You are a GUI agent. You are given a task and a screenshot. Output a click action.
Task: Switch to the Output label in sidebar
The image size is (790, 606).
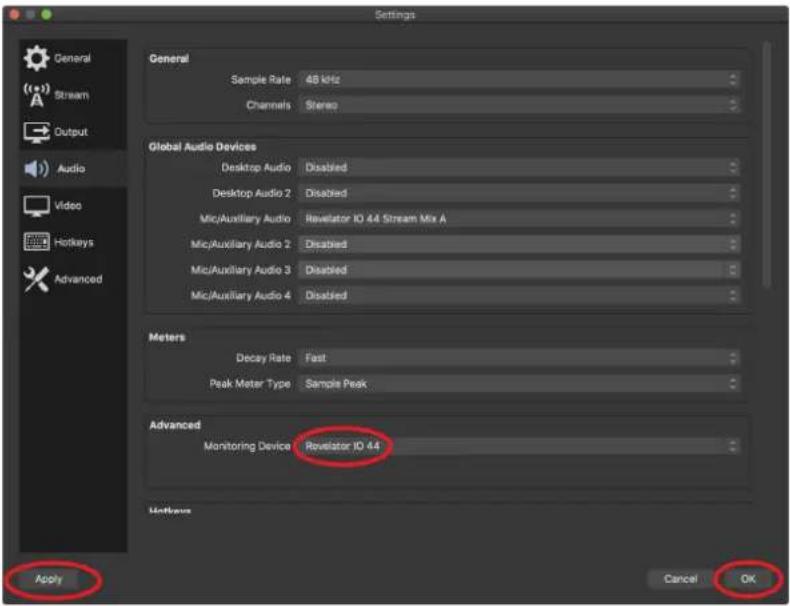pyautogui.click(x=71, y=132)
